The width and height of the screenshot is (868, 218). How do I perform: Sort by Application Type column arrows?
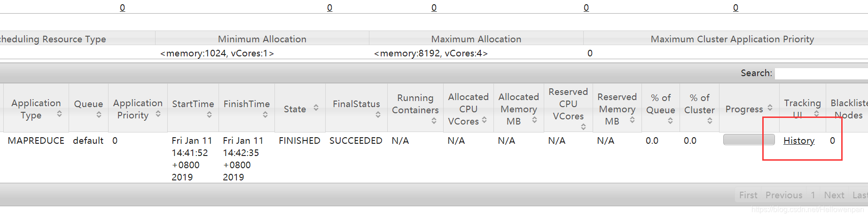click(x=59, y=114)
